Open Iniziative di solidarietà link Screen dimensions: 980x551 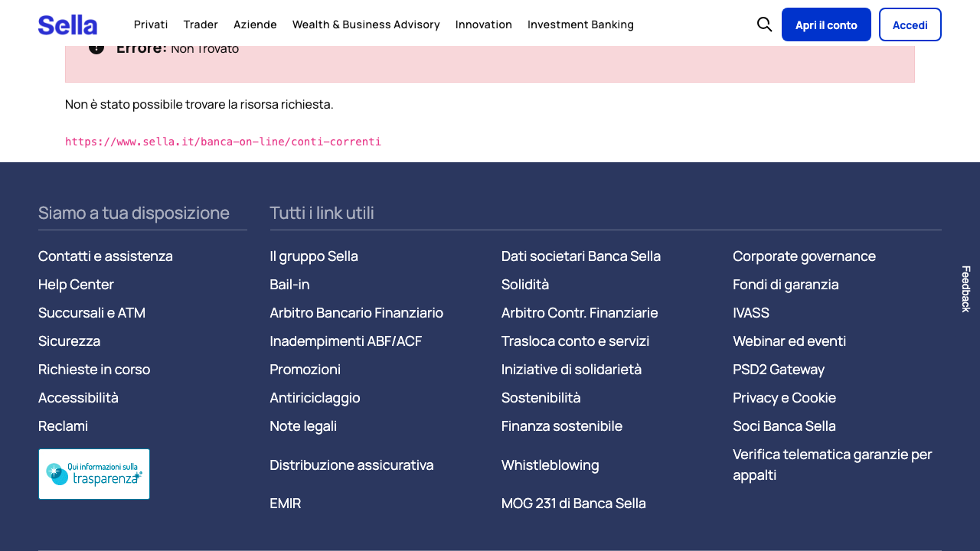[x=571, y=369]
